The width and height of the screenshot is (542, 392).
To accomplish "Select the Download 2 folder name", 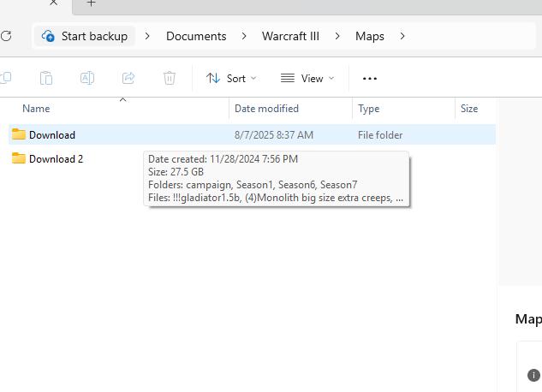I will click(56, 159).
